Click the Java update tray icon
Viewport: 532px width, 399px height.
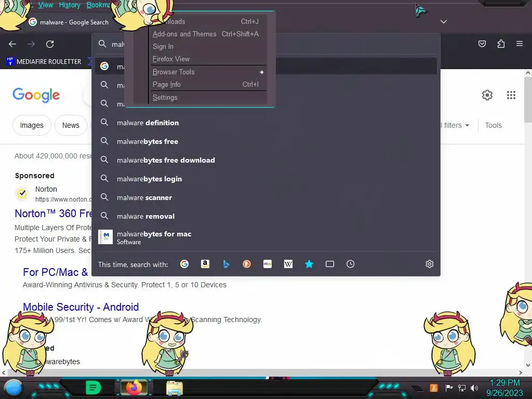(434, 388)
